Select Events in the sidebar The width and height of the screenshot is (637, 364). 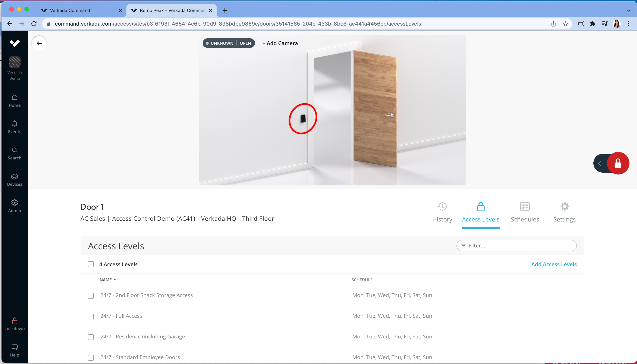point(14,127)
